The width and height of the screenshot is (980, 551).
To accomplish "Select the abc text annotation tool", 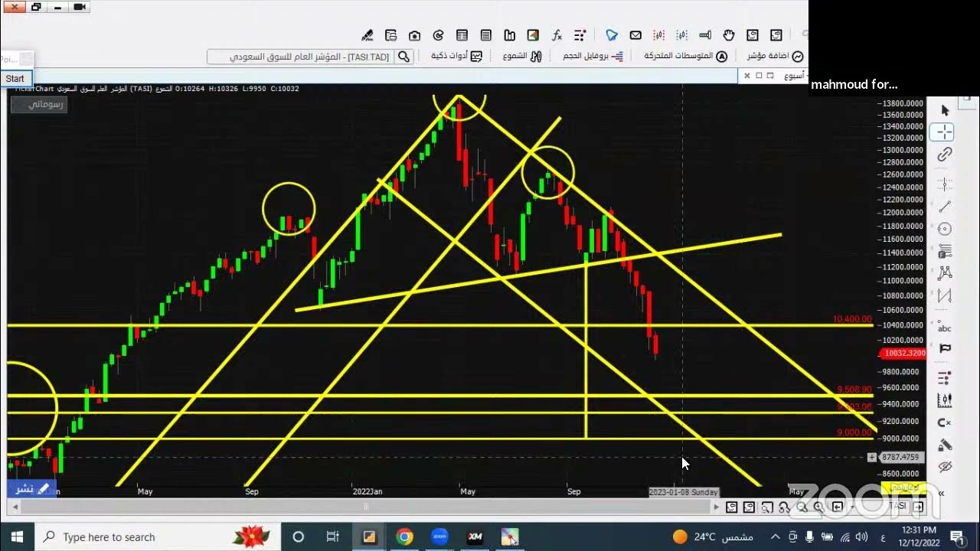I will coord(945,328).
